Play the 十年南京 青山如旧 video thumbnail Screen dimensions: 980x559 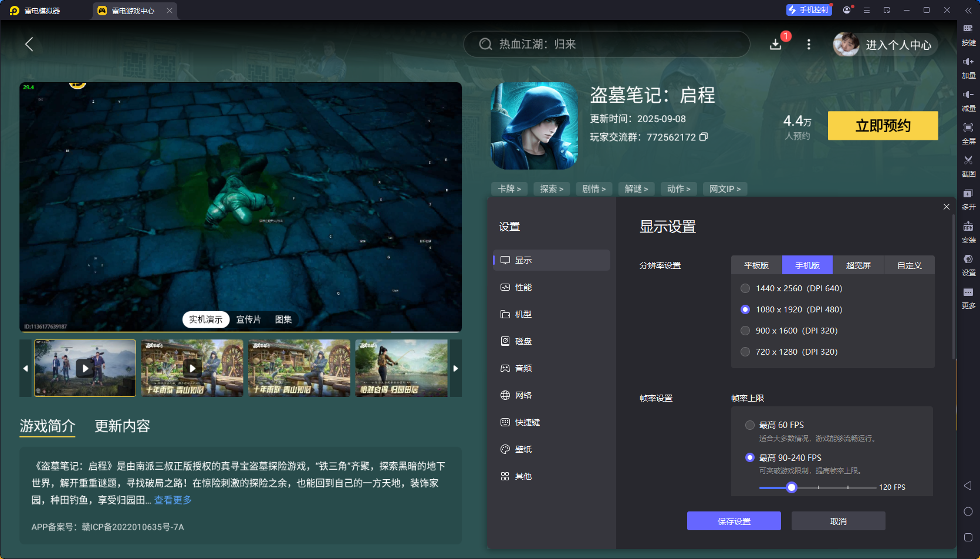point(192,368)
